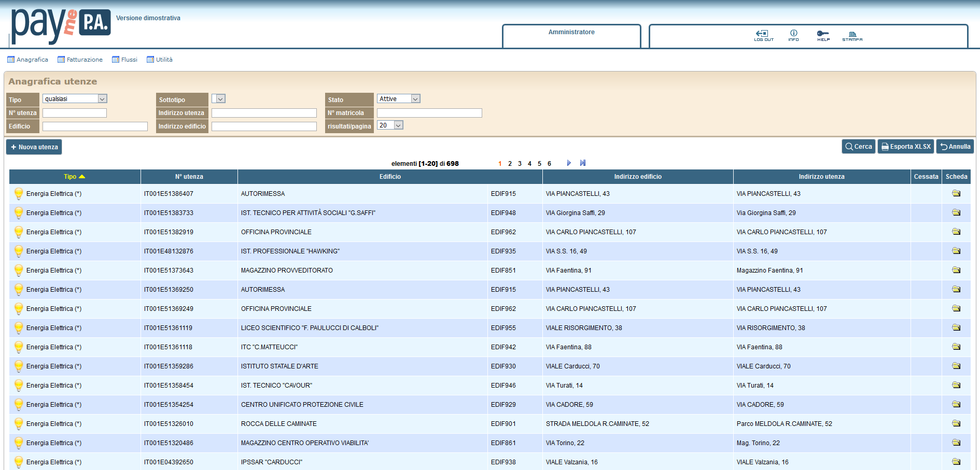Screen dimensions: 980x470
Task: Open risultati/pagina dropdown showing 20
Action: 390,125
